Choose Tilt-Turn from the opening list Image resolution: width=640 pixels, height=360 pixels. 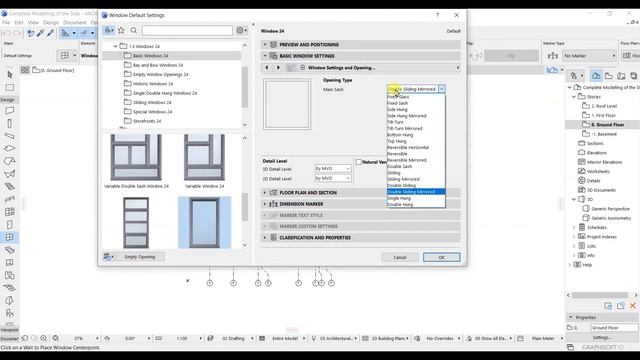pyautogui.click(x=416, y=122)
